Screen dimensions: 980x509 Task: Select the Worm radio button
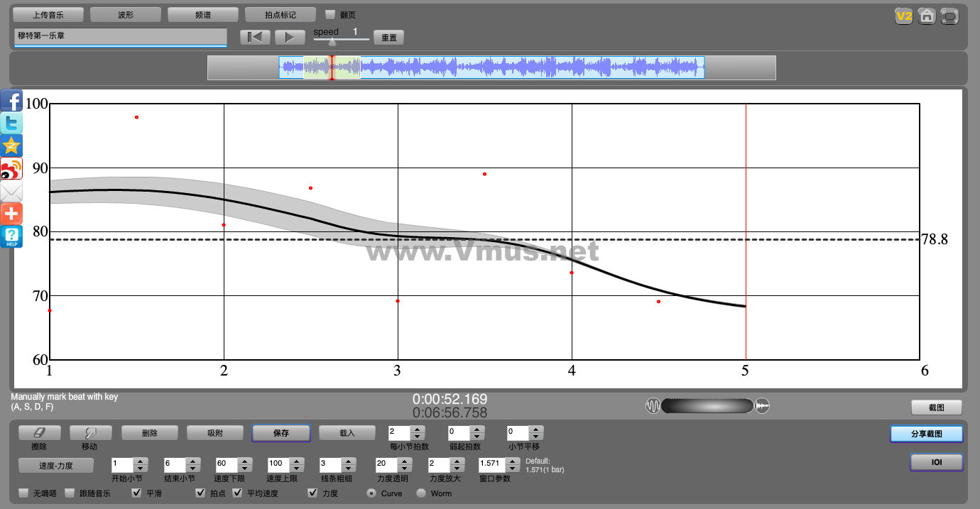[421, 493]
